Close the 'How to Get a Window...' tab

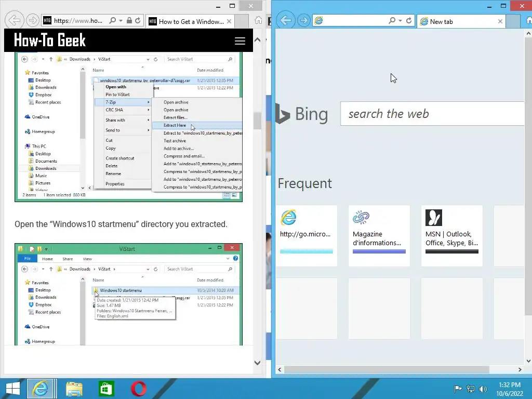[229, 21]
